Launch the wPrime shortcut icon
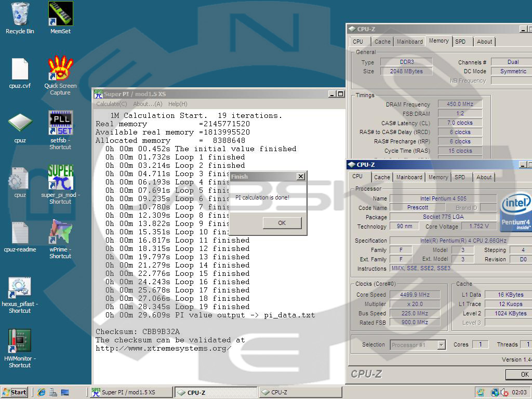 pos(60,232)
